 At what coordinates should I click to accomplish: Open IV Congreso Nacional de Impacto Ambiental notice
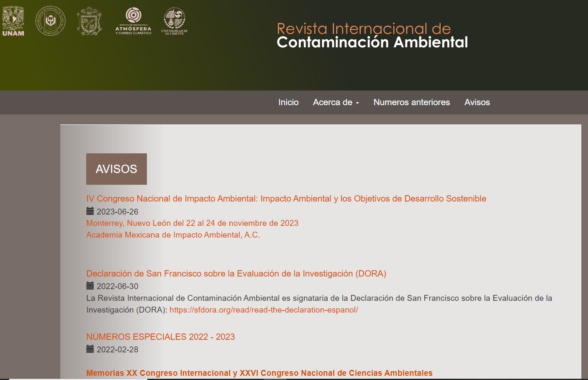pos(286,199)
